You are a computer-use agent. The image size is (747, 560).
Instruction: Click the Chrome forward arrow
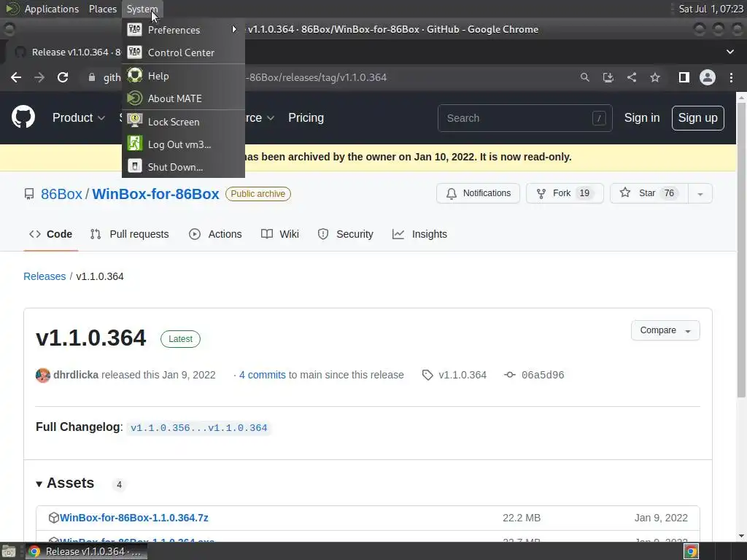[39, 77]
